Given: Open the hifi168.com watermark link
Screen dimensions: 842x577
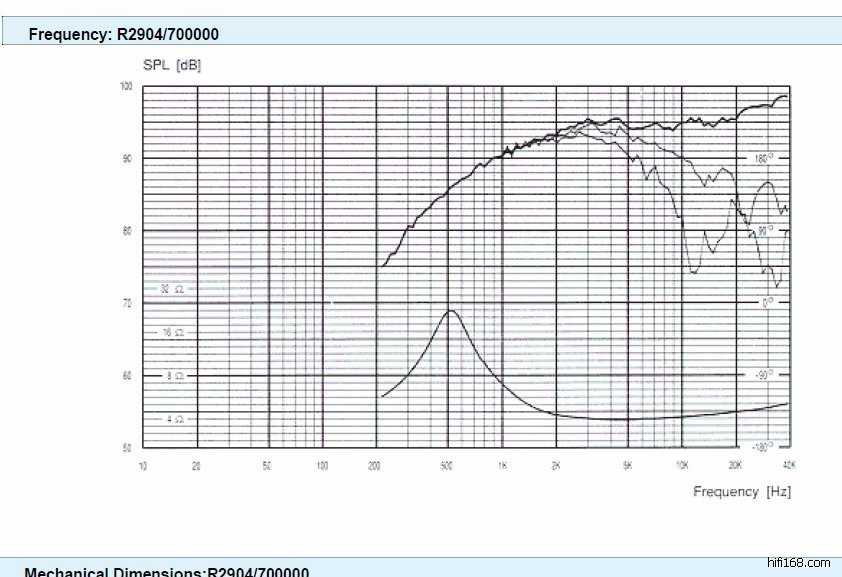Looking at the screenshot, I should [797, 563].
